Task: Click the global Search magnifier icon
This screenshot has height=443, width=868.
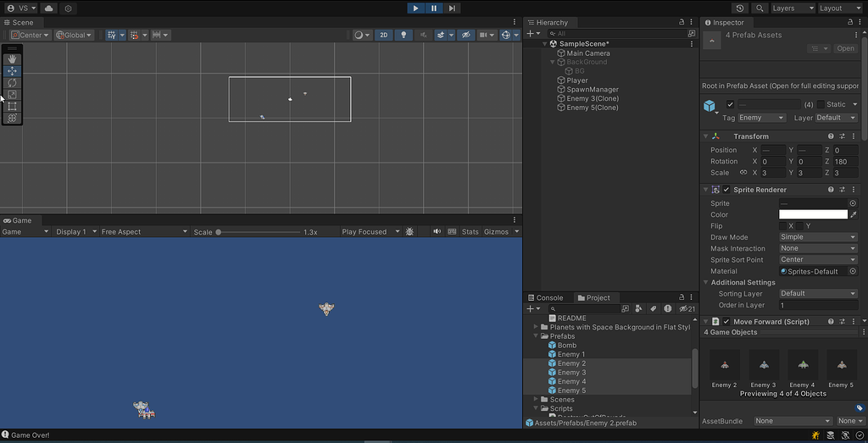Action: 759,8
